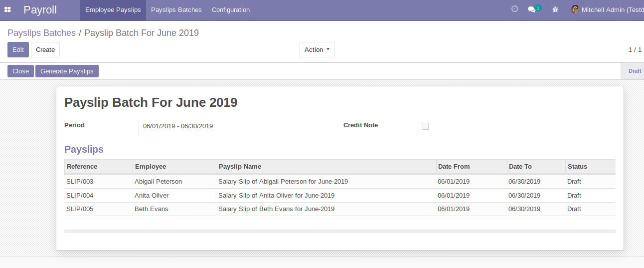Open the conversations chat icon

point(532,9)
